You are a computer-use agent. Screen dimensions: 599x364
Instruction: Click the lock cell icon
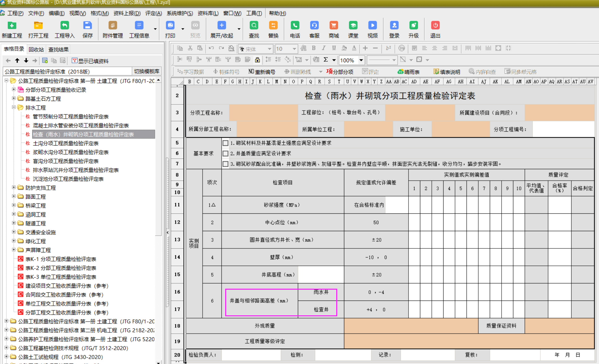click(257, 59)
